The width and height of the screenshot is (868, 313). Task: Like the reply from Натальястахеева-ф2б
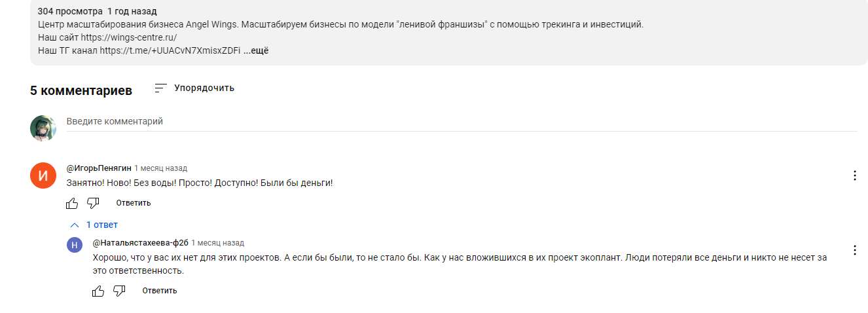click(98, 291)
